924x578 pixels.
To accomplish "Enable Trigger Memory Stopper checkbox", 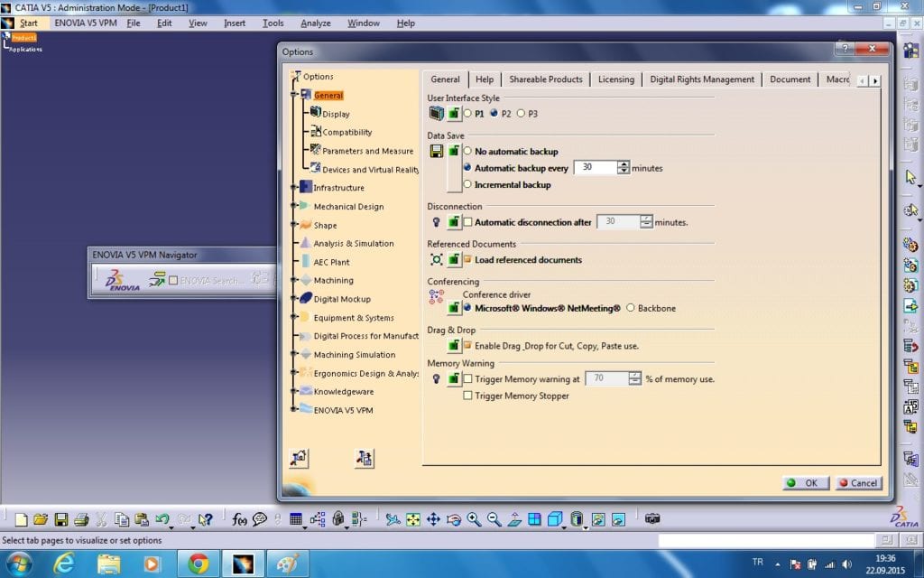I will [467, 396].
